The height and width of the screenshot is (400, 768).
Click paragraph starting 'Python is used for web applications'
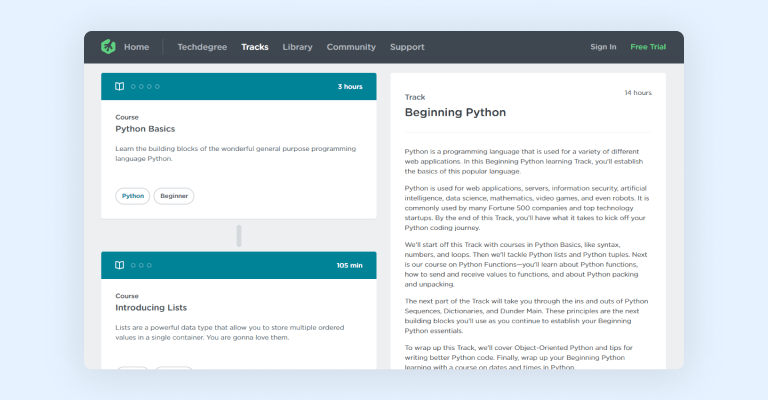(x=527, y=208)
